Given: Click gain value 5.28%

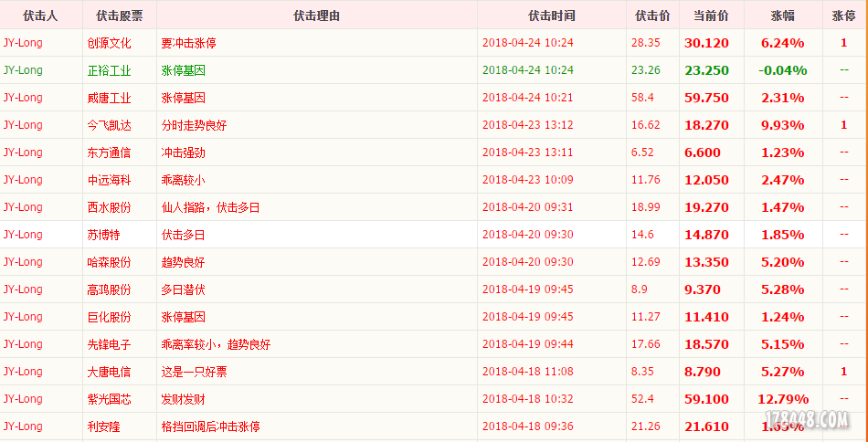Looking at the screenshot, I should (x=783, y=289).
